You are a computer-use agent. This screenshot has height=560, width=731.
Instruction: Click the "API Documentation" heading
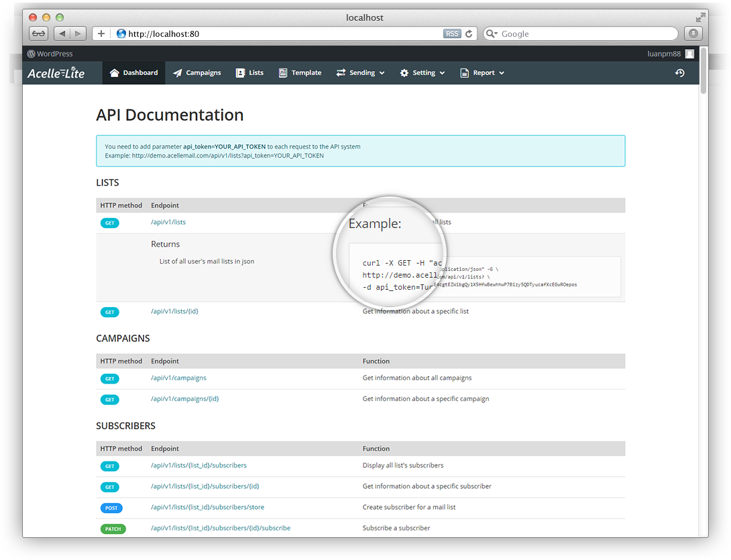(x=170, y=115)
